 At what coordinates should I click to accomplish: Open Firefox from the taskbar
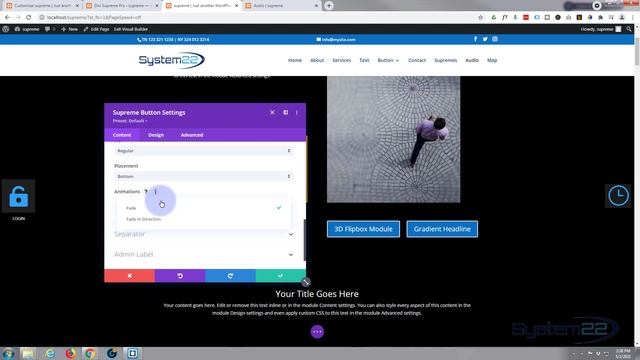pyautogui.click(x=71, y=353)
